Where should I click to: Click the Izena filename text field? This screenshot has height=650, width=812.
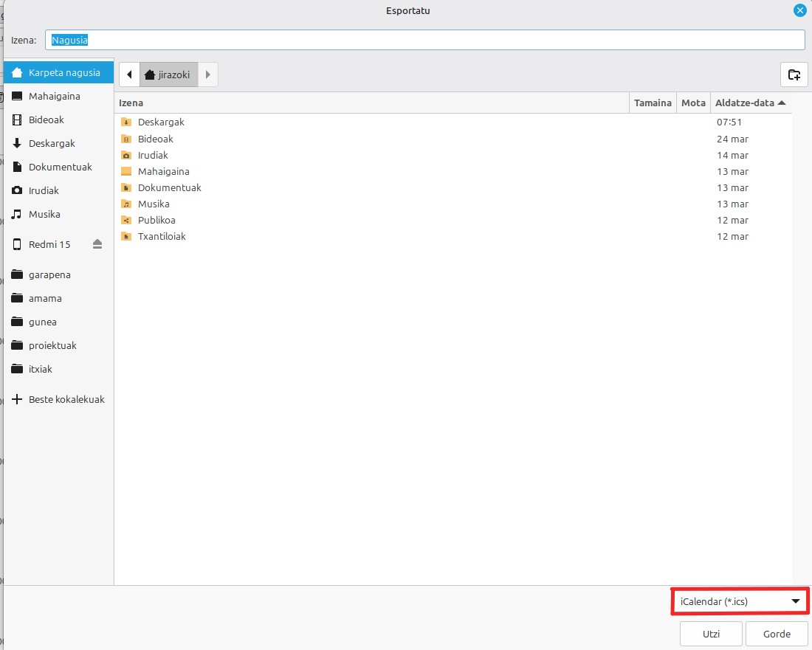point(424,40)
